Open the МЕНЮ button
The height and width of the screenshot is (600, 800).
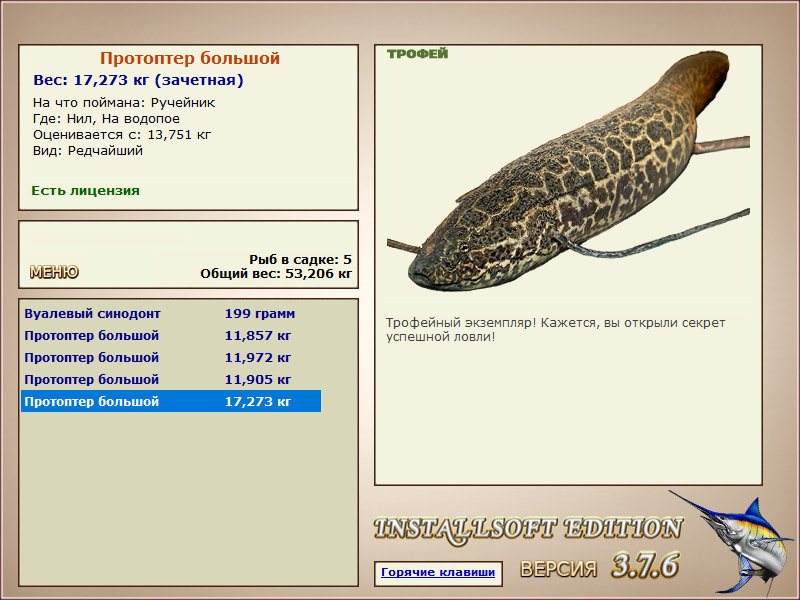54,272
